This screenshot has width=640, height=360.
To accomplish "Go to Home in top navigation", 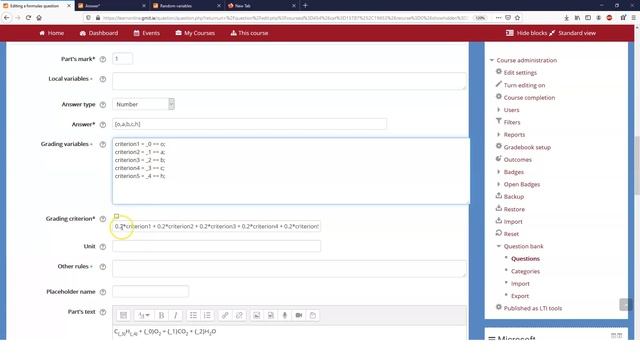I will pos(51,33).
